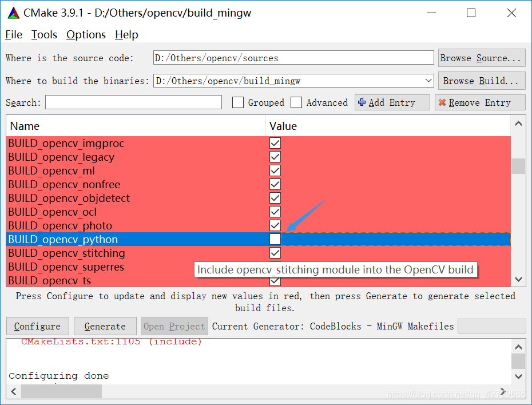Select the BUILD_opencv_stitching entry name
532x405 pixels.
[66, 253]
